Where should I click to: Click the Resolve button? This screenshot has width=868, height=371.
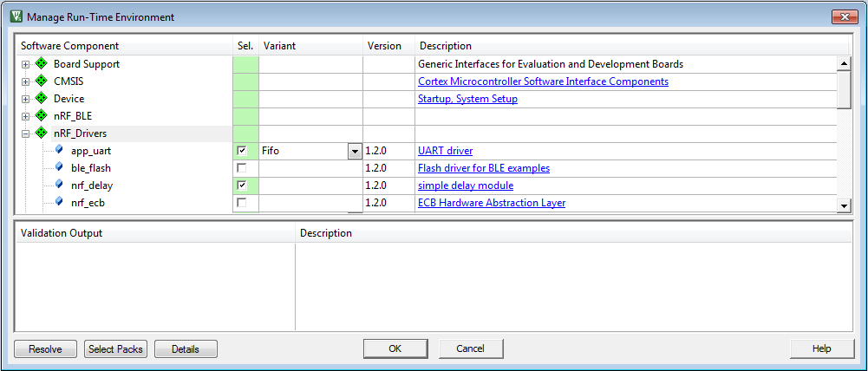(45, 348)
